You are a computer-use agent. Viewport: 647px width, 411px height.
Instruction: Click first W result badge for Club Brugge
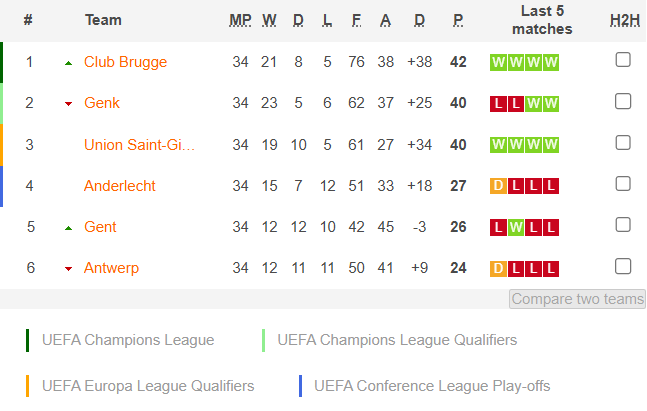pos(498,62)
